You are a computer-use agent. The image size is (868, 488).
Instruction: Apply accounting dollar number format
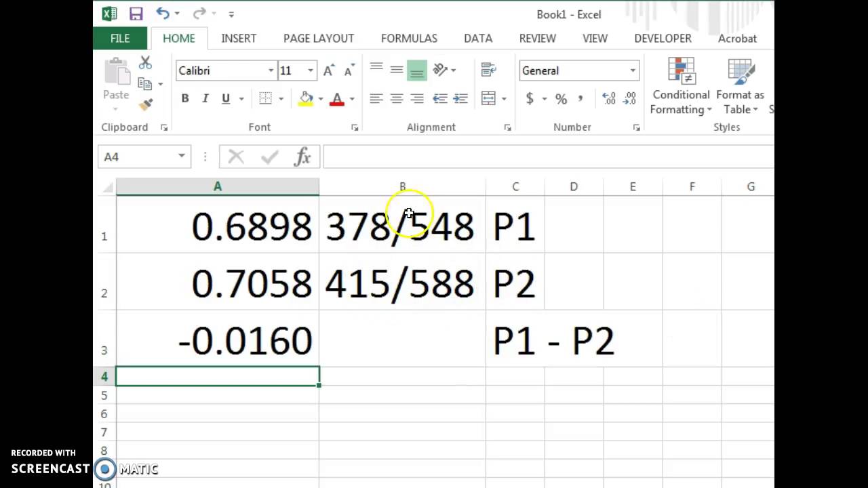coord(530,99)
